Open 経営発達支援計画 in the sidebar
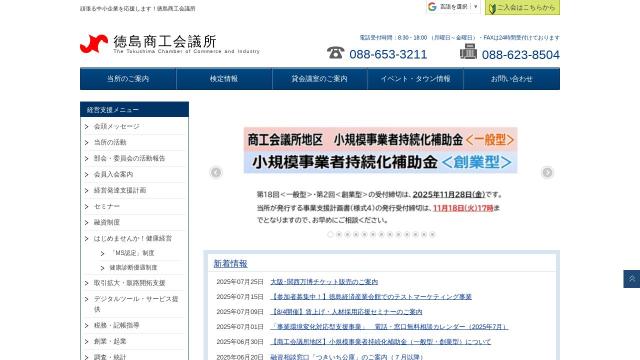 120,190
